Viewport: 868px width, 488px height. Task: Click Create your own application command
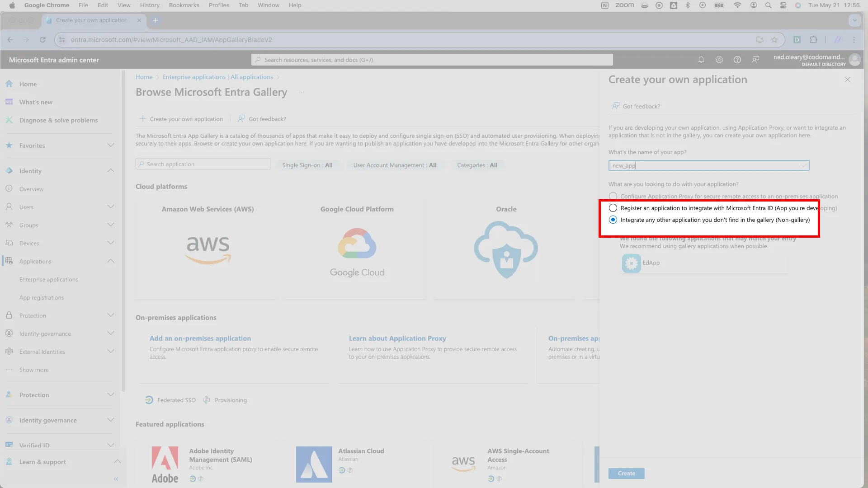pyautogui.click(x=181, y=119)
